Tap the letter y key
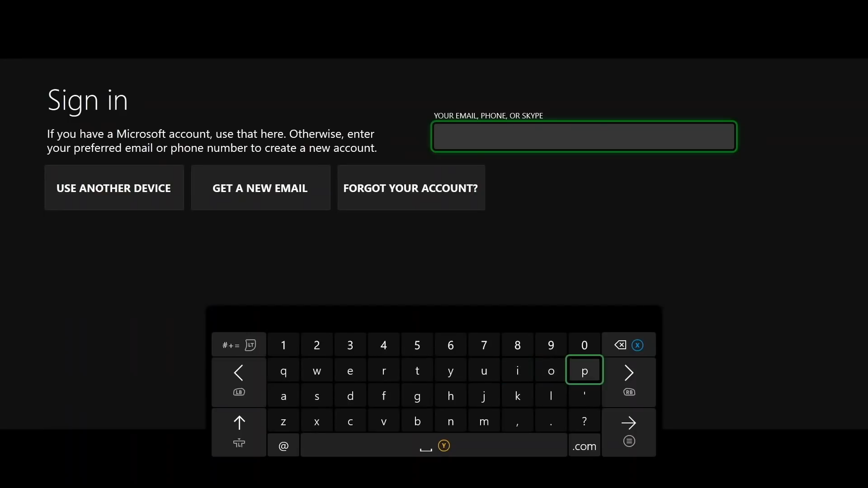868x488 pixels. coord(451,371)
